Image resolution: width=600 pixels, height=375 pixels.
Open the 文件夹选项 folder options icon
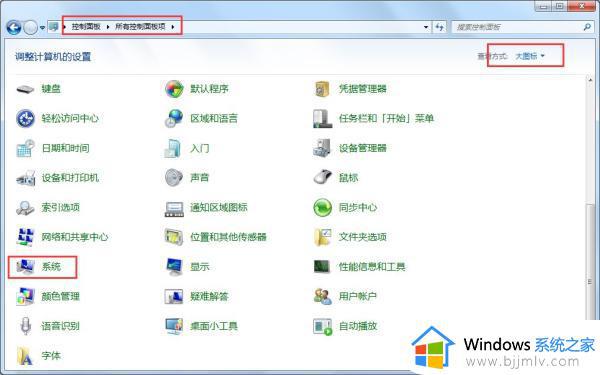click(x=322, y=237)
